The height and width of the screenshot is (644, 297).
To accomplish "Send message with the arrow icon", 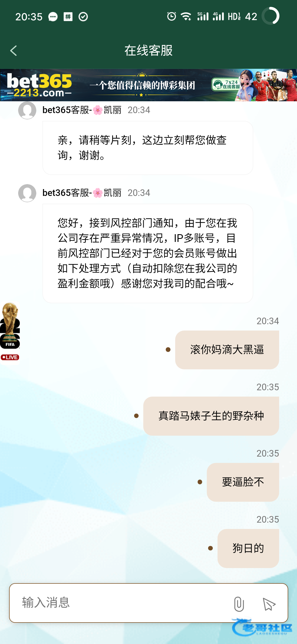I will (x=269, y=604).
